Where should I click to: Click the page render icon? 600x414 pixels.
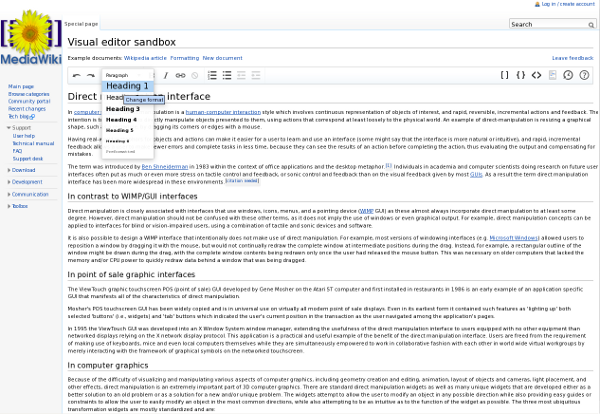coord(552,75)
